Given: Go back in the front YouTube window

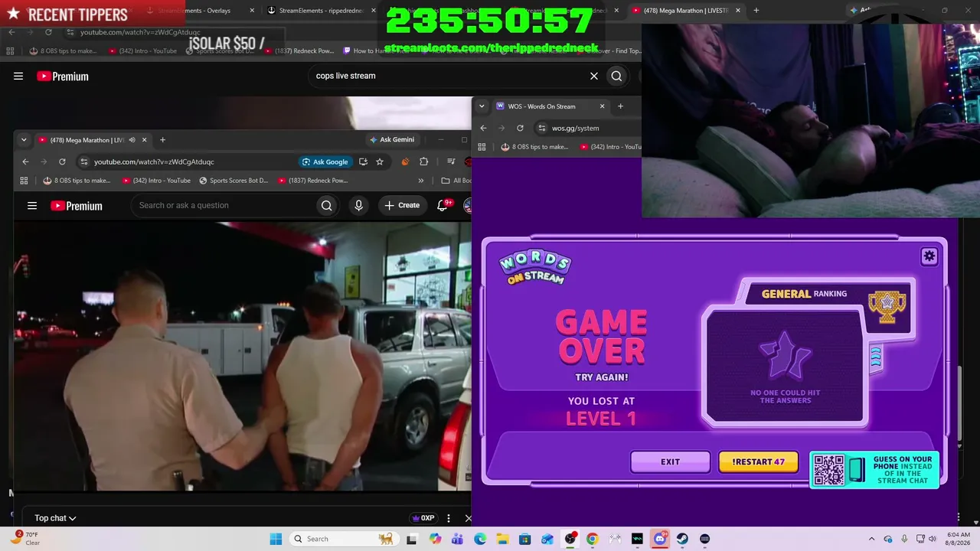Looking at the screenshot, I should click(25, 161).
